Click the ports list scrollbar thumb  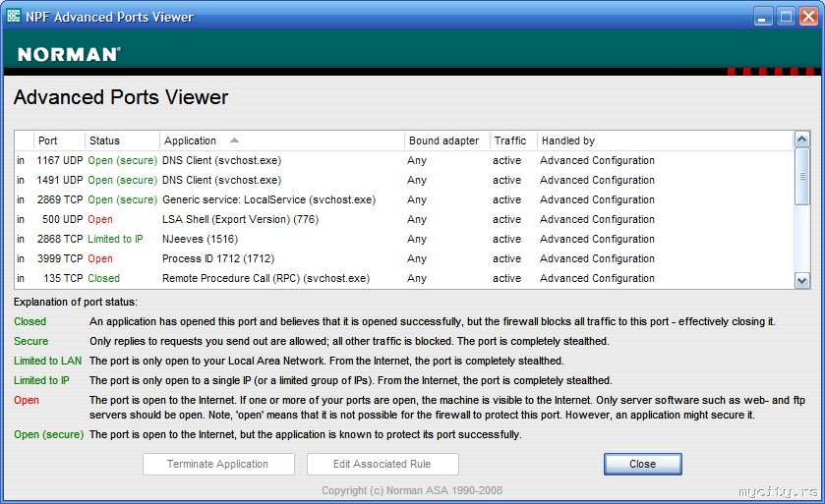tap(801, 176)
